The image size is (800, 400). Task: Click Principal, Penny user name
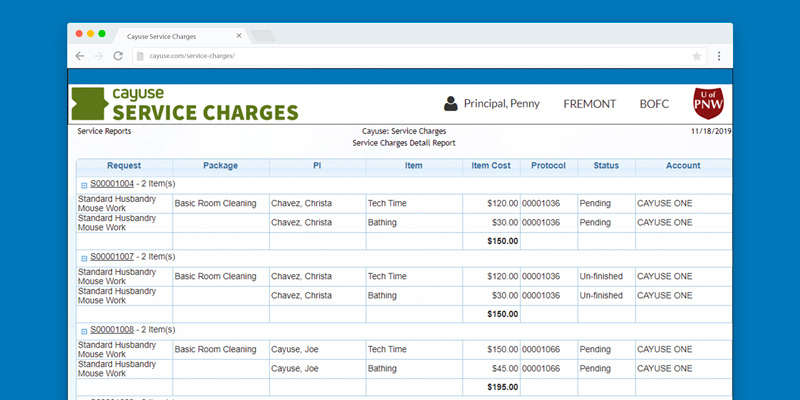(x=502, y=104)
